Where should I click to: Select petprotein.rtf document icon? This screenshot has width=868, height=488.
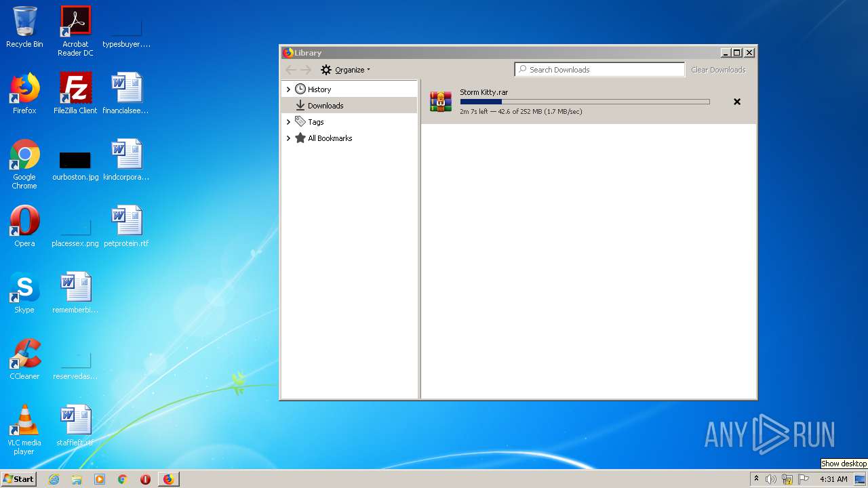tap(126, 226)
